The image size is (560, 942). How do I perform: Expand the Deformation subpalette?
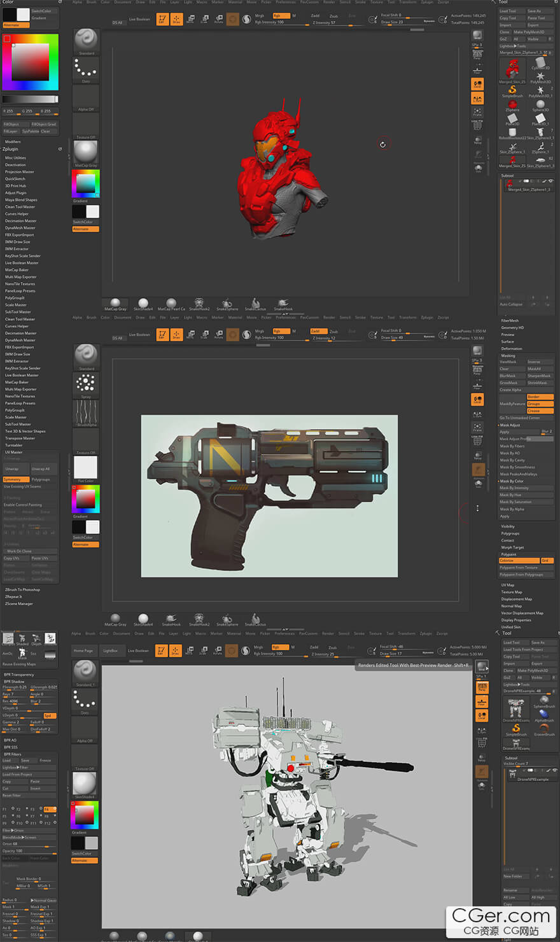[512, 349]
